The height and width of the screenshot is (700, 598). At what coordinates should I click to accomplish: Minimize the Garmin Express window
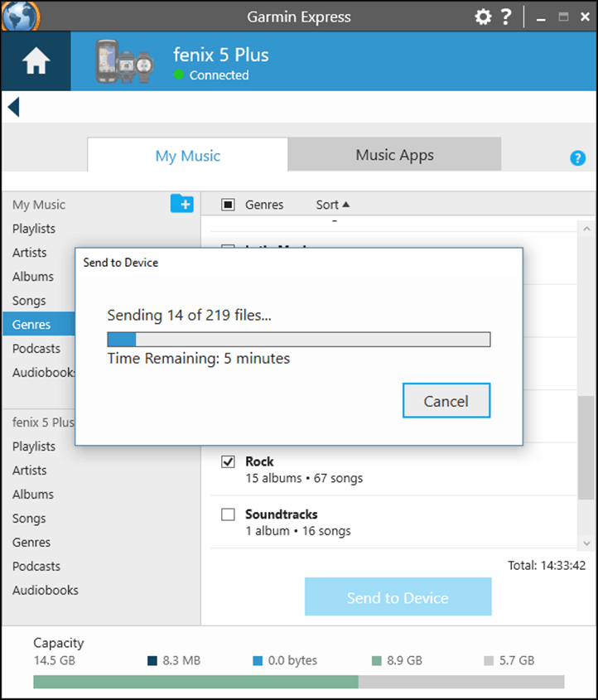tap(541, 18)
